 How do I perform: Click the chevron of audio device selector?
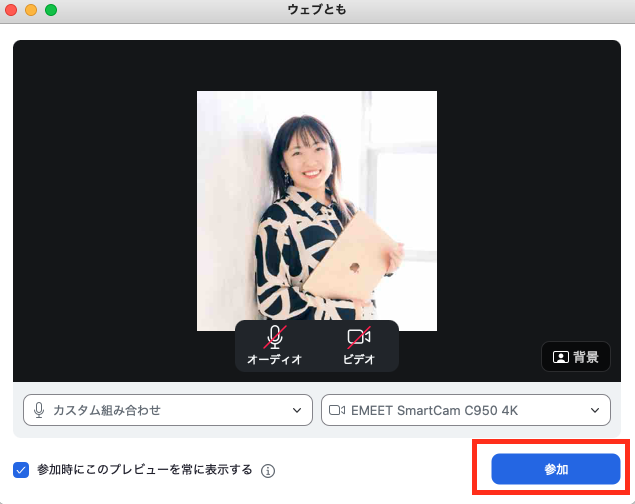(297, 410)
